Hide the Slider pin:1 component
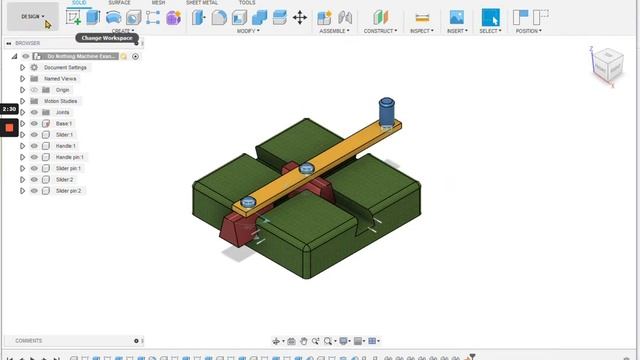The width and height of the screenshot is (640, 360). (x=34, y=168)
